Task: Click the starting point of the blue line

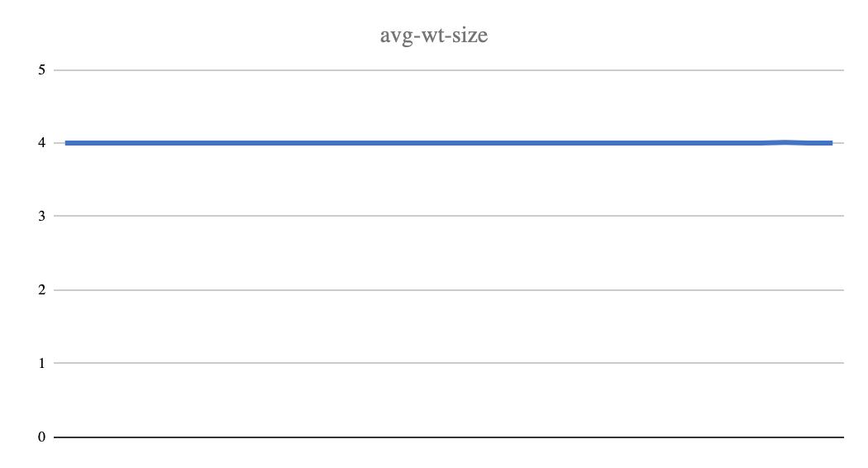Action: click(66, 143)
